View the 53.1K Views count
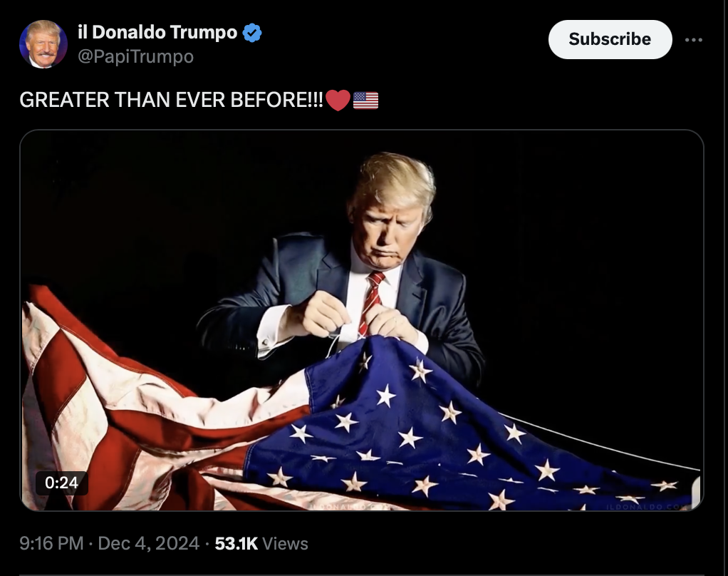Image resolution: width=728 pixels, height=576 pixels. 261,543
